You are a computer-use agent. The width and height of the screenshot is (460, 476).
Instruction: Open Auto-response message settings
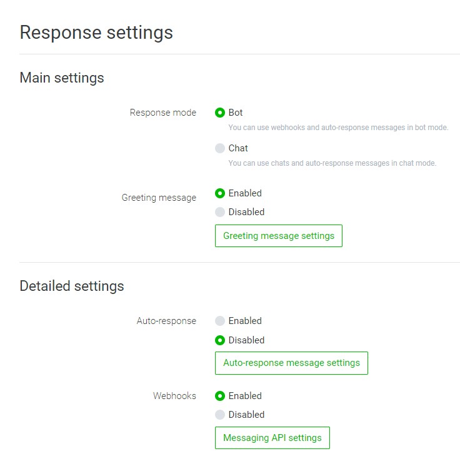click(291, 363)
